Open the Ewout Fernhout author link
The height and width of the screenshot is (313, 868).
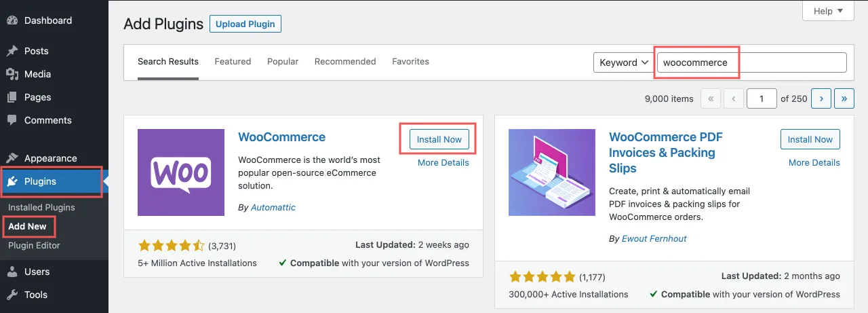pos(654,238)
